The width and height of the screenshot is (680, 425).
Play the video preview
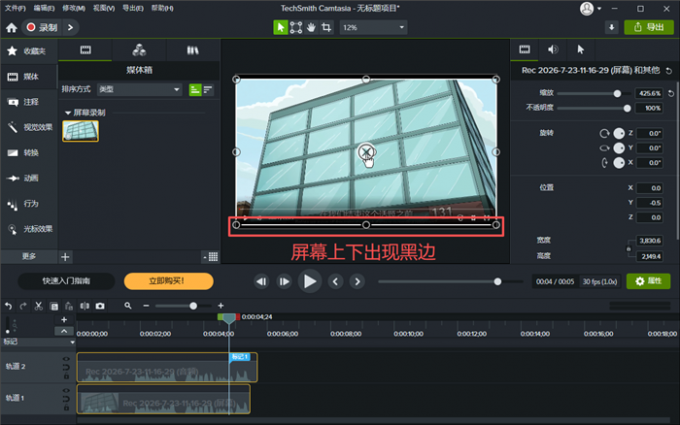coord(310,281)
